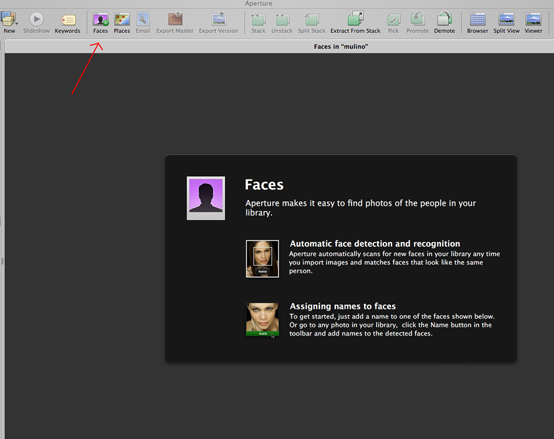
Task: Click 'Assigning names to faces' heading
Action: [343, 306]
